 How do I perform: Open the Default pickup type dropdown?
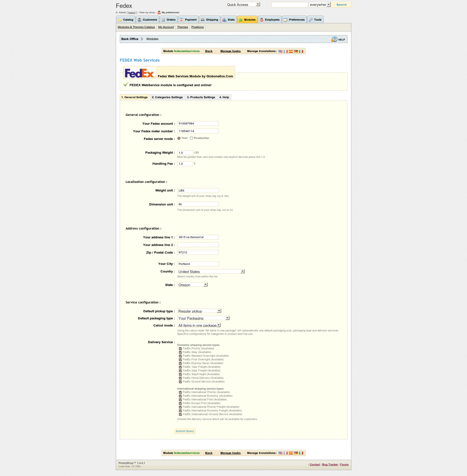point(199,311)
